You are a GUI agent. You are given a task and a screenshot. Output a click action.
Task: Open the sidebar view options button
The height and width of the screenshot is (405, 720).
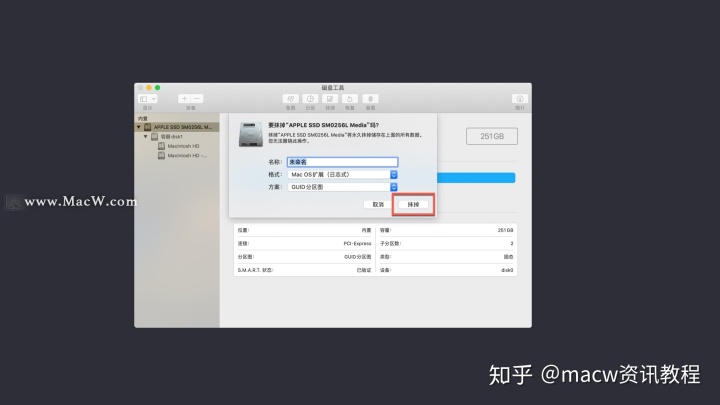point(148,99)
